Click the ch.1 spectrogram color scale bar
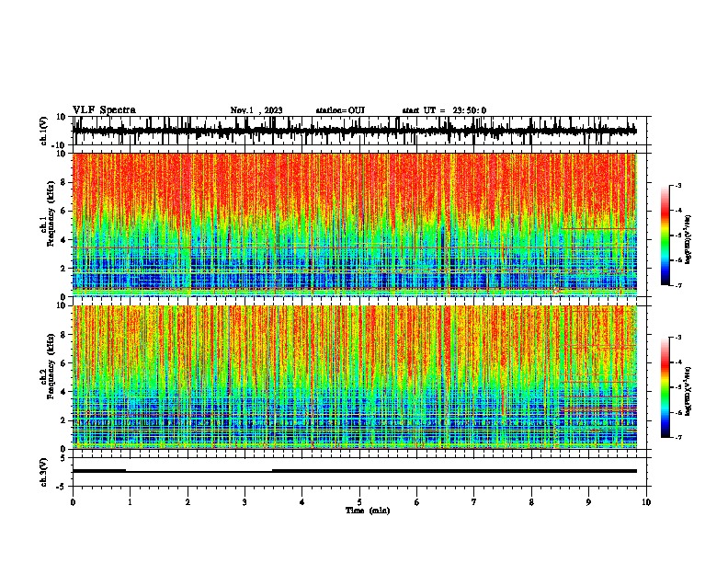 tap(665, 236)
